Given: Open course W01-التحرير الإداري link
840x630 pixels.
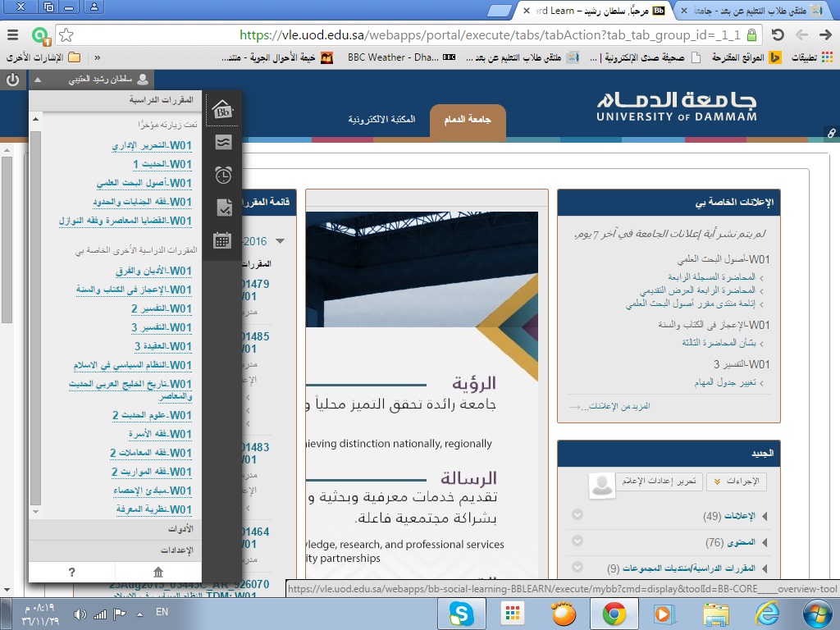Looking at the screenshot, I should [x=152, y=146].
